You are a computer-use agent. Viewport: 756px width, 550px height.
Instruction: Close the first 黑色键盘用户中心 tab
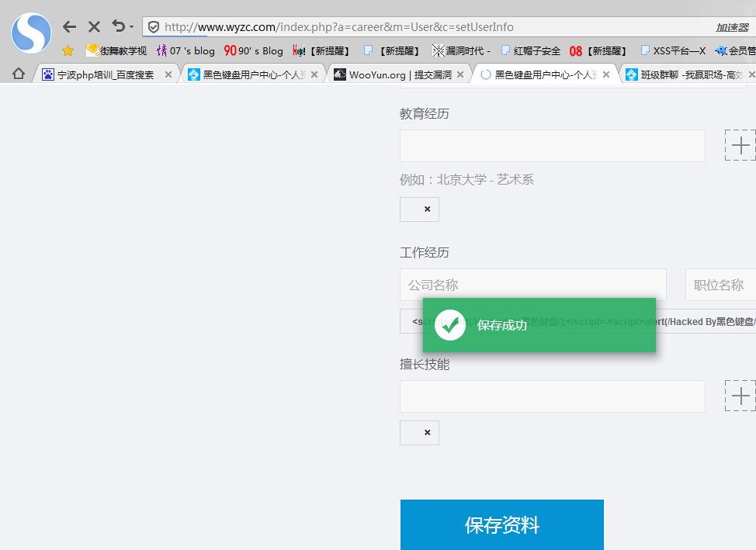(x=314, y=74)
